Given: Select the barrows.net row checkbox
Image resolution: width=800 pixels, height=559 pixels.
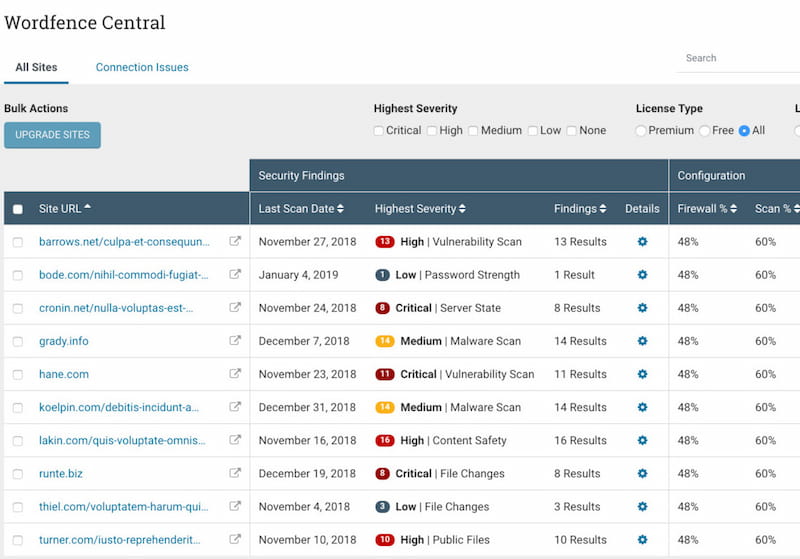Looking at the screenshot, I should [18, 242].
